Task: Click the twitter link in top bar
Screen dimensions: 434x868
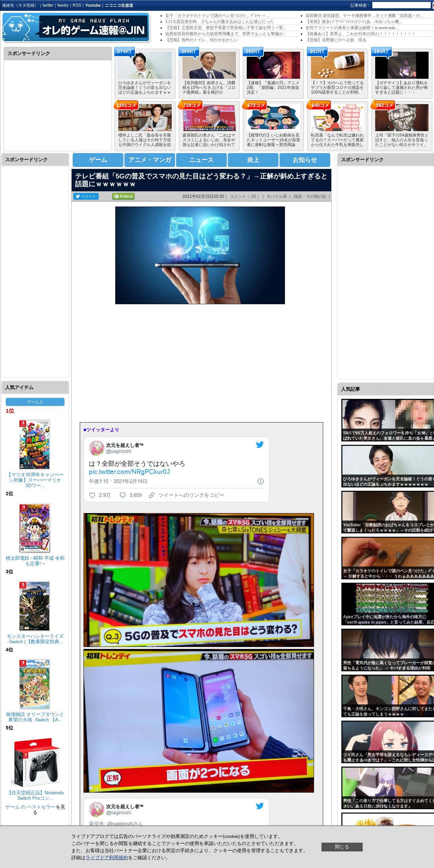Action: 48,5
